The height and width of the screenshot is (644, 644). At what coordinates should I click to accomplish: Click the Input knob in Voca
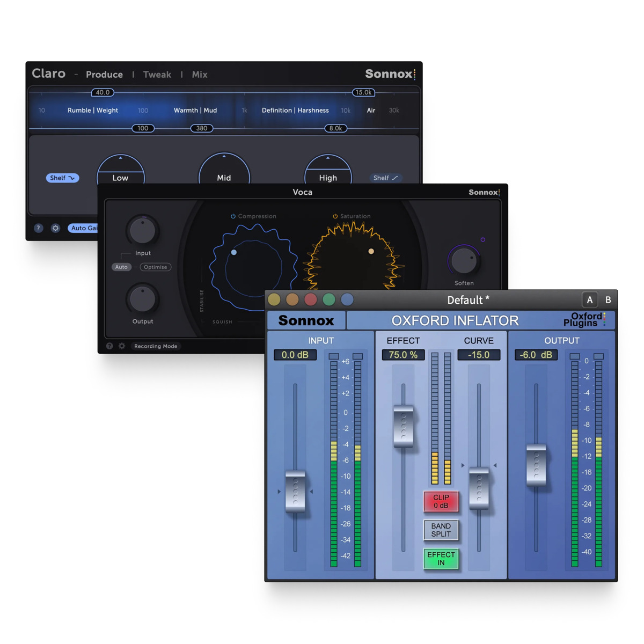[142, 230]
